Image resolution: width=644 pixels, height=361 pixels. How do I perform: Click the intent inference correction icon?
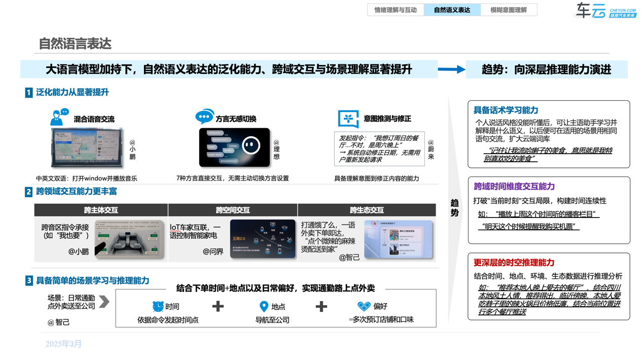[x=348, y=119]
